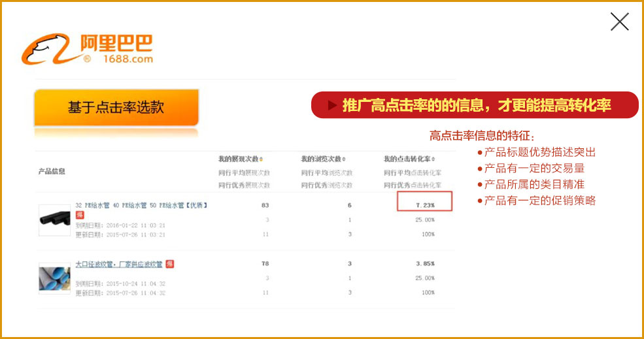
Task: Click the triangle icon in the red banner
Action: (332, 105)
